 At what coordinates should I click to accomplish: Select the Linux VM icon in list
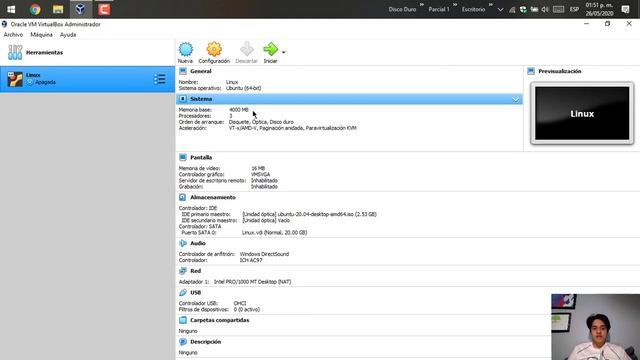pos(15,79)
